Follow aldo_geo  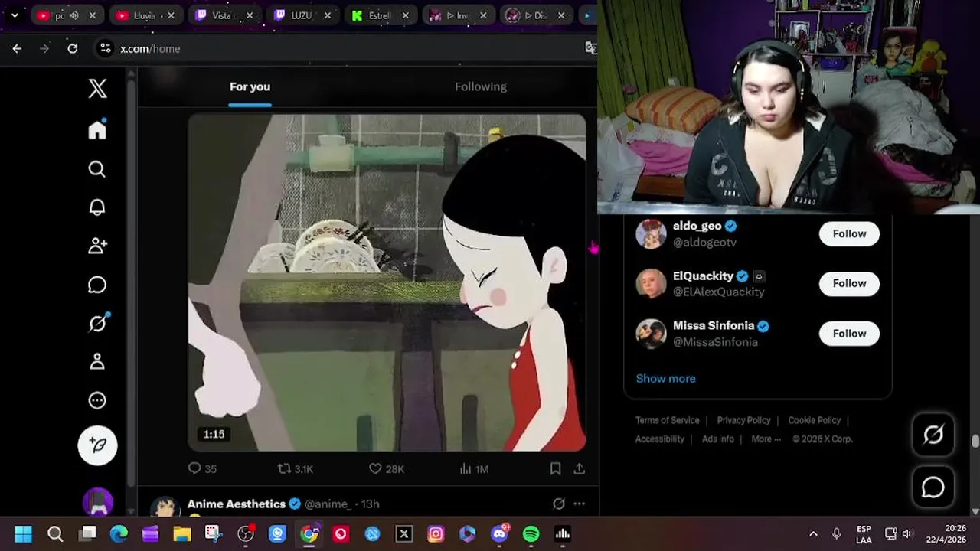pos(849,233)
